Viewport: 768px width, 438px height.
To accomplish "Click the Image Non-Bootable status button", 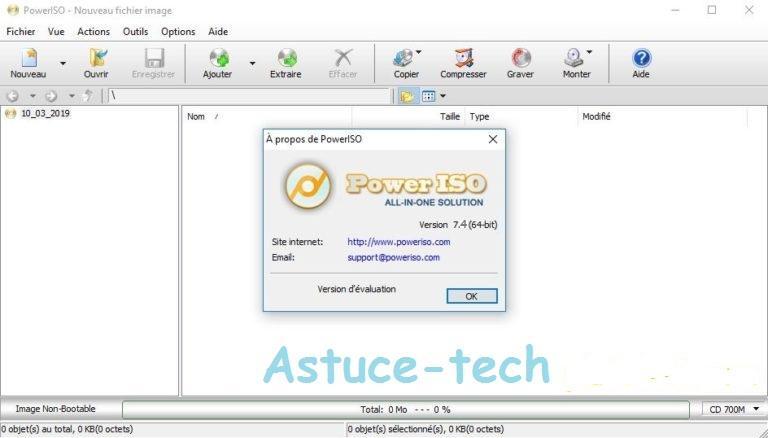I will tap(55, 409).
